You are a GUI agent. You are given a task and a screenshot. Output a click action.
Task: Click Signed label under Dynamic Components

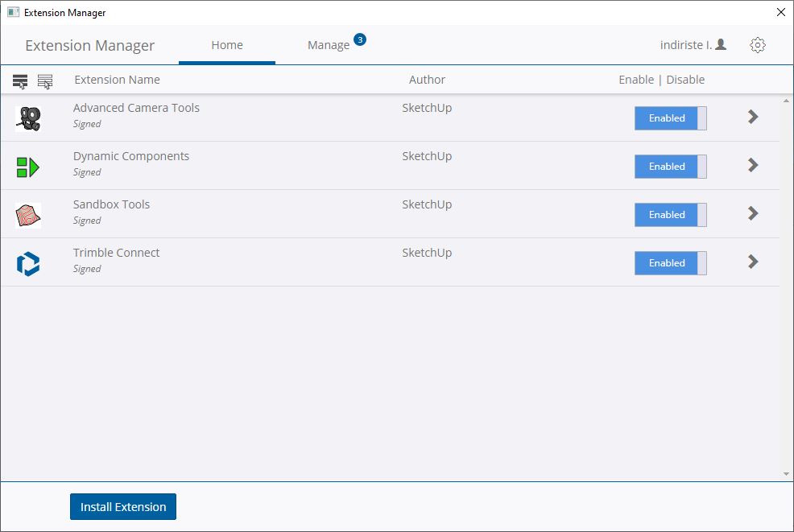pyautogui.click(x=87, y=172)
